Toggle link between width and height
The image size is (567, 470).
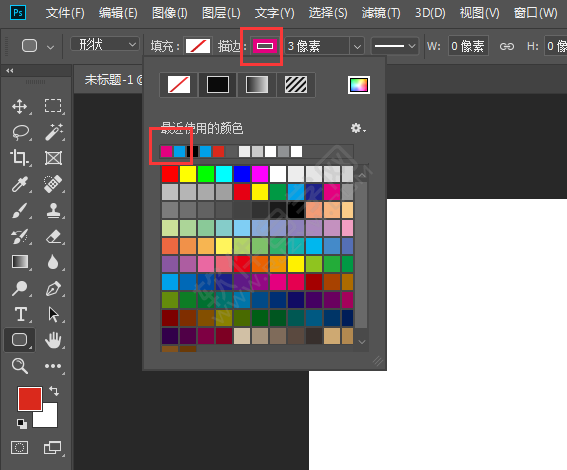[507, 46]
